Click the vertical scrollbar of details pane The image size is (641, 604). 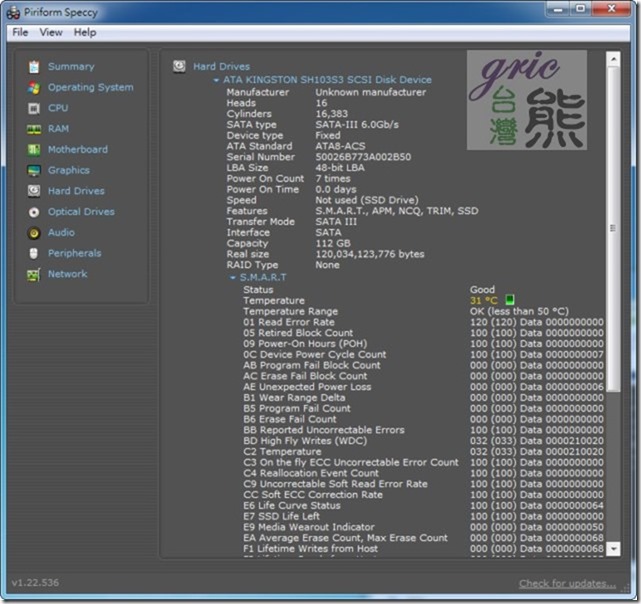pos(612,230)
